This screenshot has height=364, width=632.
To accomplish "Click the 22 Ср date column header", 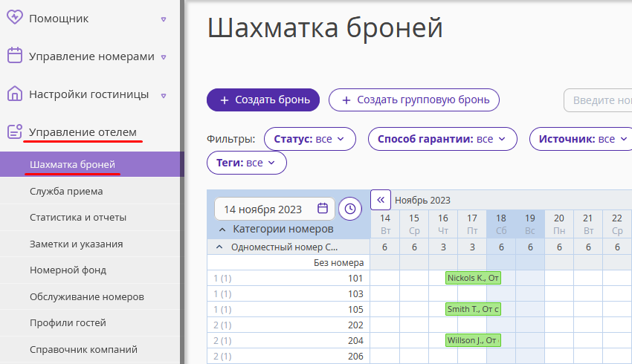I will 617,224.
